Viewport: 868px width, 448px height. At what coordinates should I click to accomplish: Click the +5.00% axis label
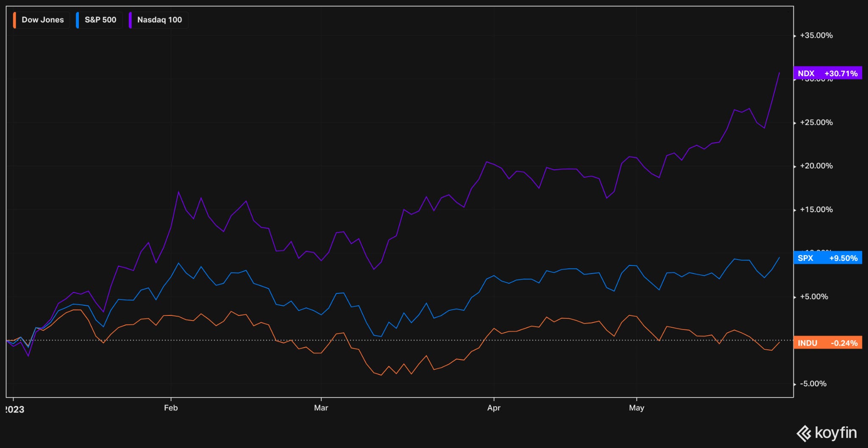point(814,297)
